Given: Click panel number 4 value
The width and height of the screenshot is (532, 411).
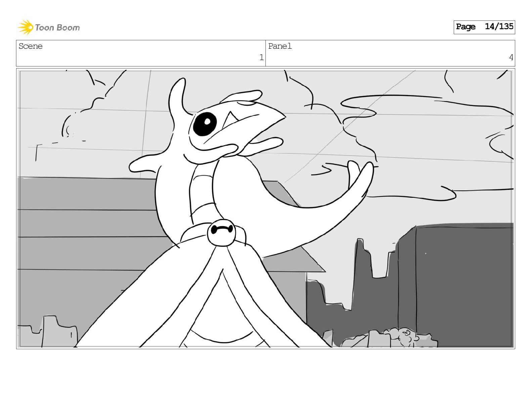Looking at the screenshot, I should (x=511, y=57).
